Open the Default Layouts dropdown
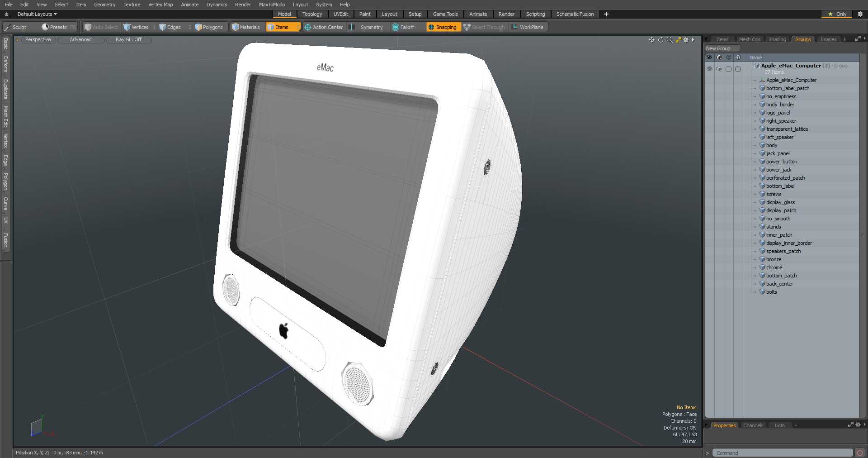 click(37, 14)
